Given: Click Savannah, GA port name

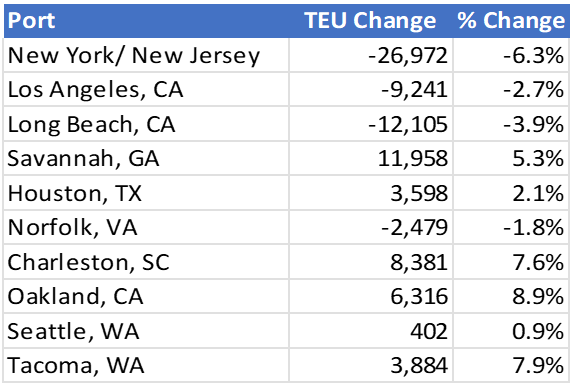Looking at the screenshot, I should tap(84, 159).
